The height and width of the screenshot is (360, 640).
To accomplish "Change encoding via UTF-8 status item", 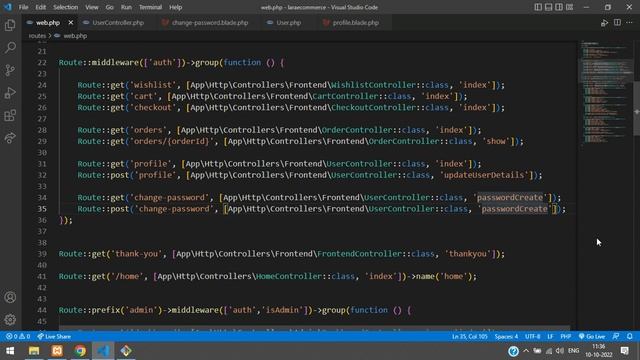I will 533,336.
